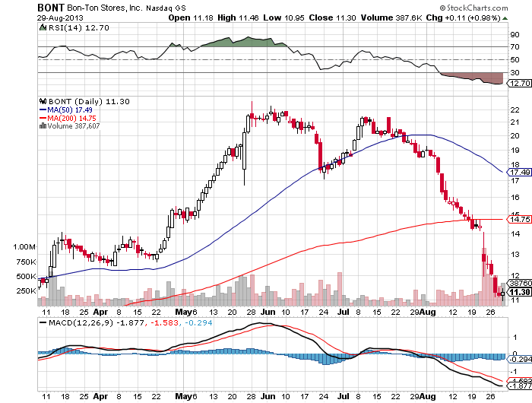Click the black MACD line swatch
The height and width of the screenshot is (403, 532).
click(43, 323)
